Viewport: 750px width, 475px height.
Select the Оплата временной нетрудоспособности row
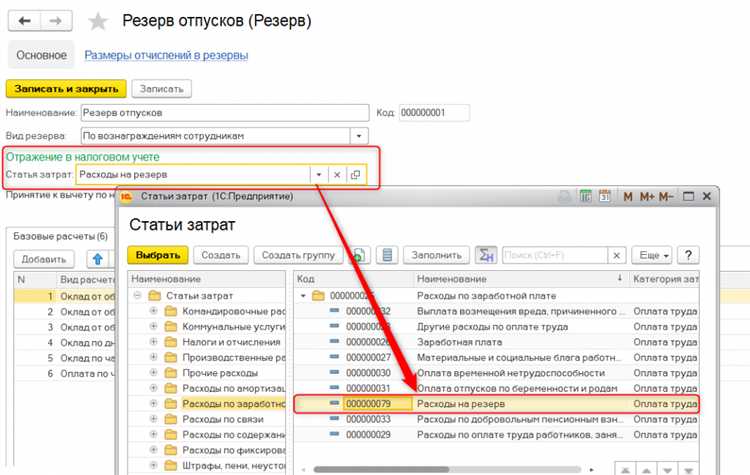[x=496, y=373]
